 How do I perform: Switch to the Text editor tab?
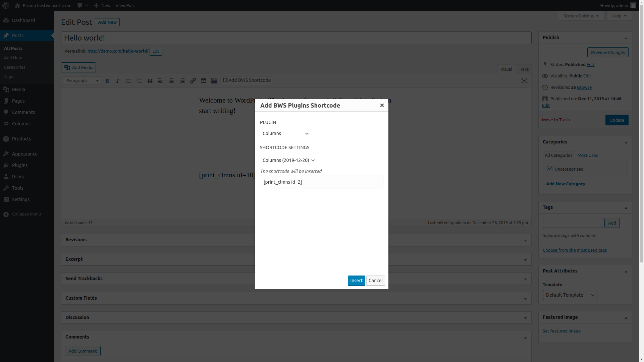524,69
